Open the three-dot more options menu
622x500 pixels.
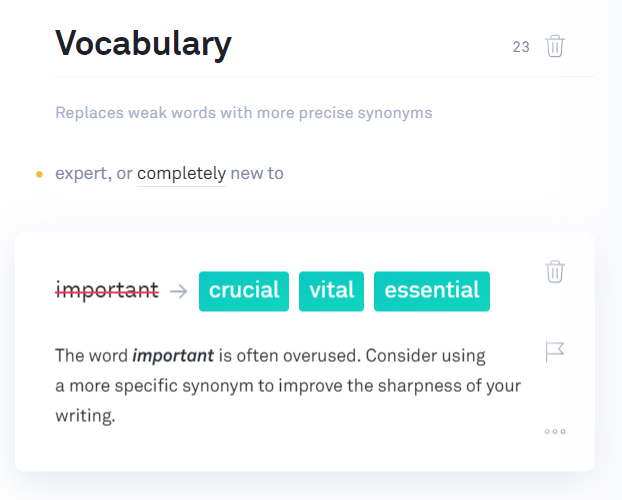tap(555, 431)
